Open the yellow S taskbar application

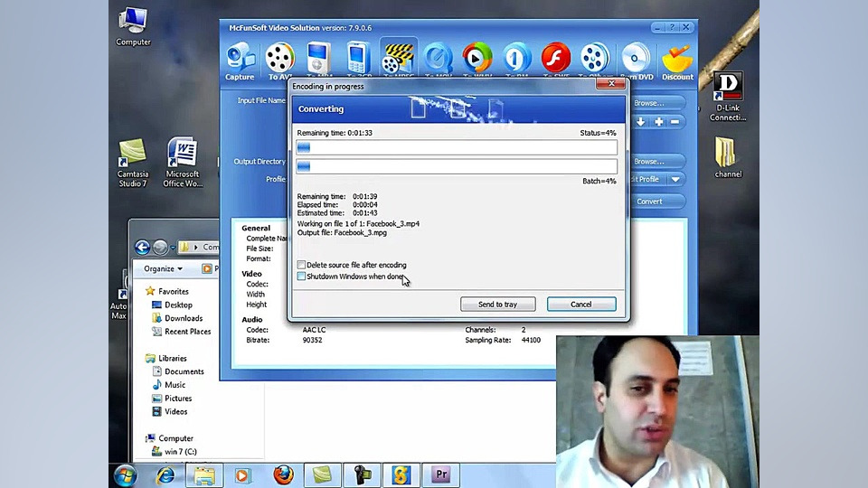pos(401,475)
